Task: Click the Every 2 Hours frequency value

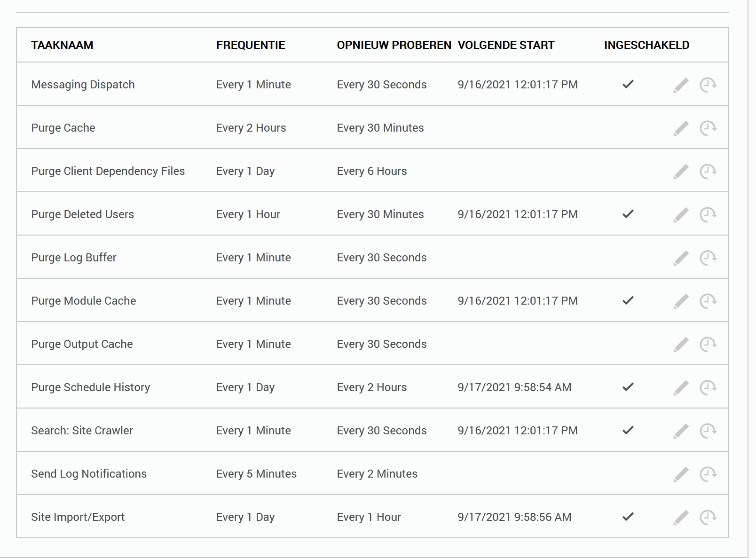Action: tap(251, 127)
